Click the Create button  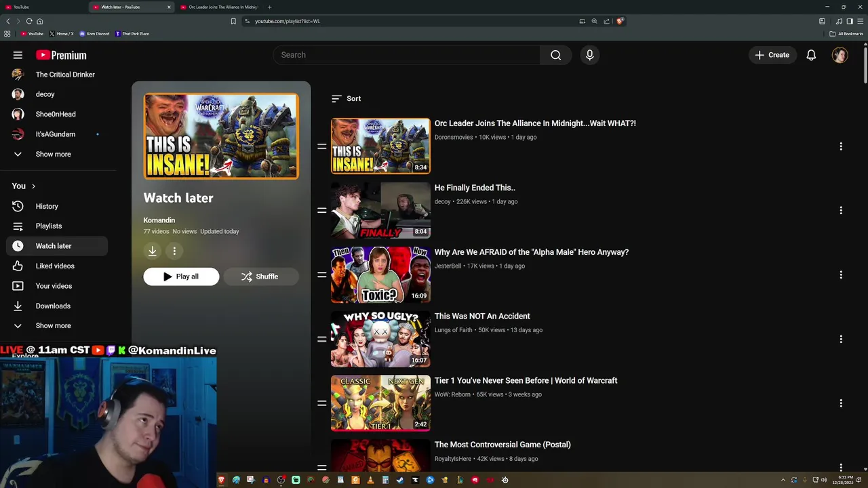pyautogui.click(x=772, y=55)
